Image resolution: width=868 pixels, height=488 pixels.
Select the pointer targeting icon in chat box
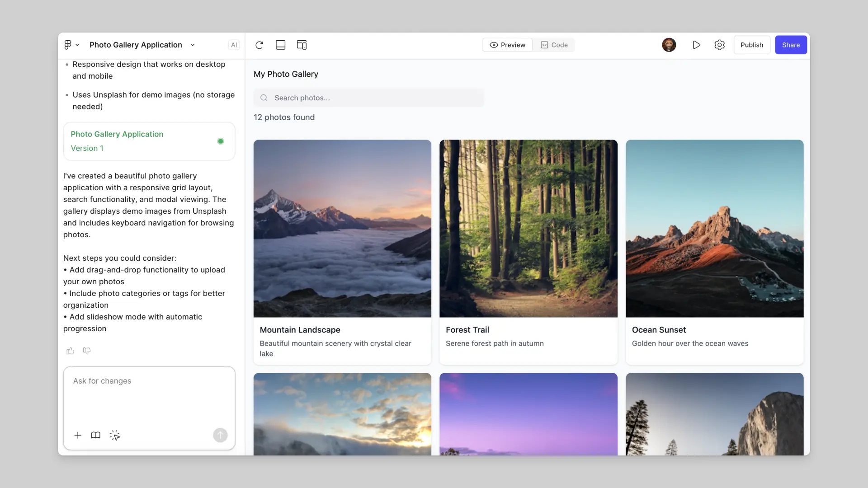tap(115, 435)
